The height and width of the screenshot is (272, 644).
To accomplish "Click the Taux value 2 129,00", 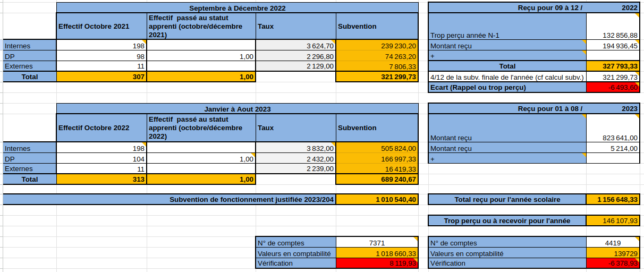I will pos(296,66).
